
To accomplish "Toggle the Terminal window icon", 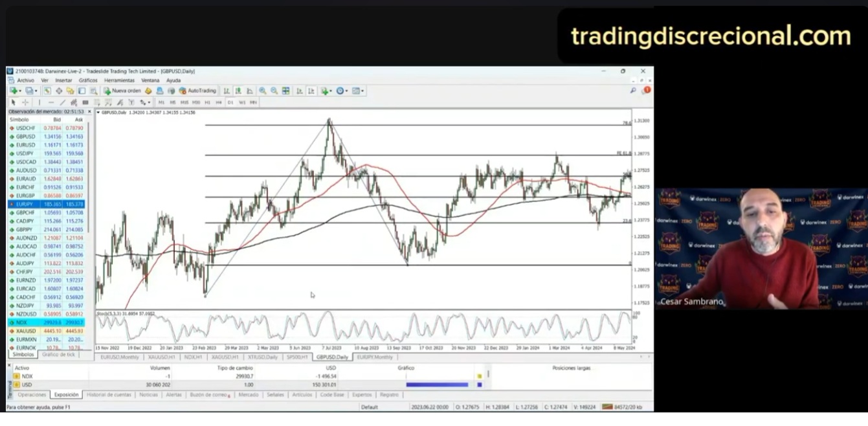I will click(82, 91).
